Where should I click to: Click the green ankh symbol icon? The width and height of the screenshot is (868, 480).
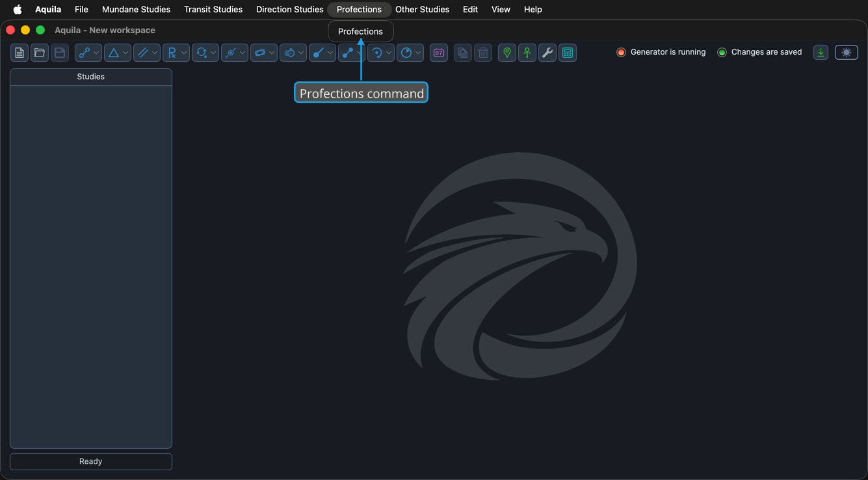click(527, 53)
